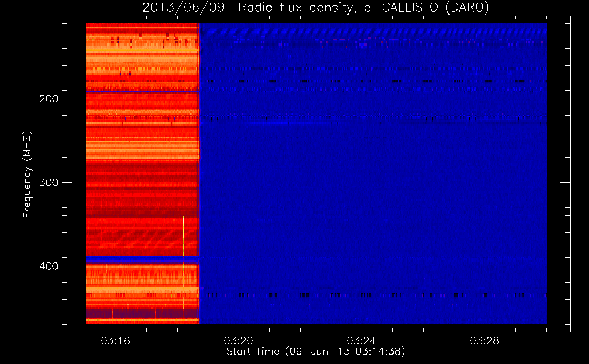Click the '400' frequency tick label

(49, 266)
